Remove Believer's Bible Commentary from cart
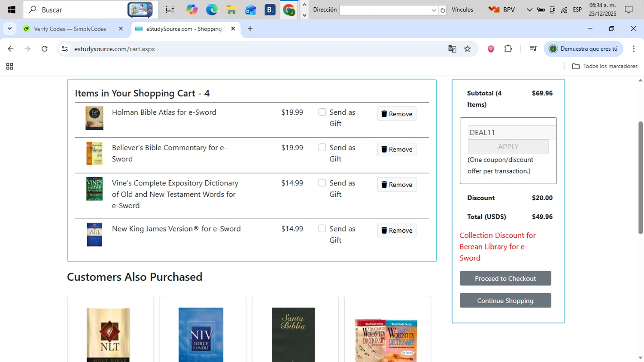 pyautogui.click(x=397, y=149)
